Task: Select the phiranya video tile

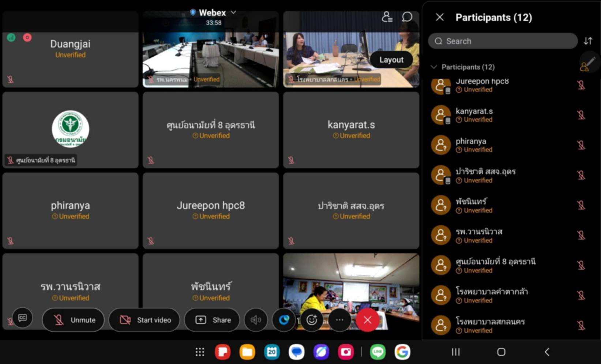Action: 70,211
